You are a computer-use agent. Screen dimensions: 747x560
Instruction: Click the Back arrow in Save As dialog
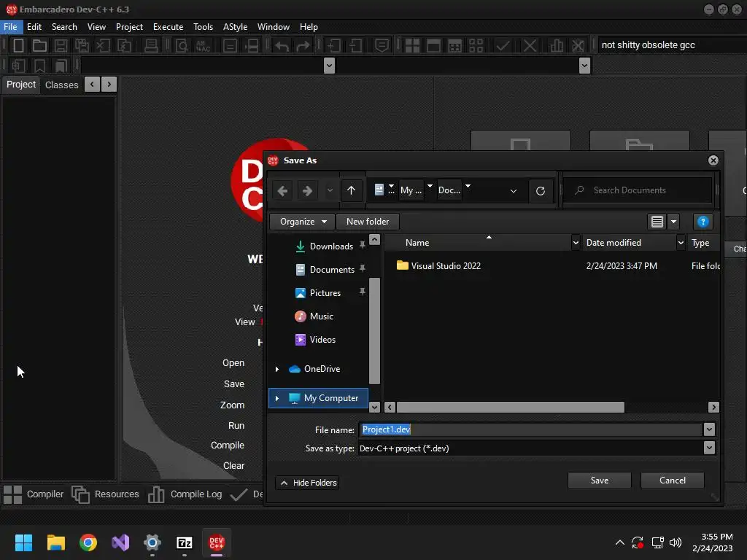[x=282, y=191]
